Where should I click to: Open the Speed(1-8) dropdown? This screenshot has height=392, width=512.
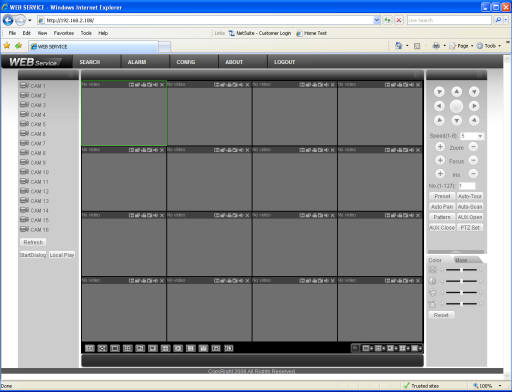click(480, 136)
